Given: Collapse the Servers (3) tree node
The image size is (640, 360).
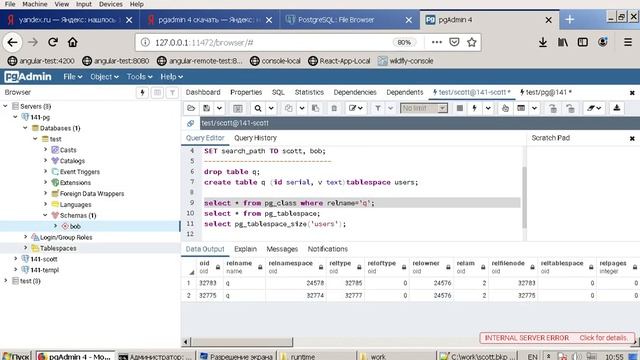Looking at the screenshot, I should [5, 106].
